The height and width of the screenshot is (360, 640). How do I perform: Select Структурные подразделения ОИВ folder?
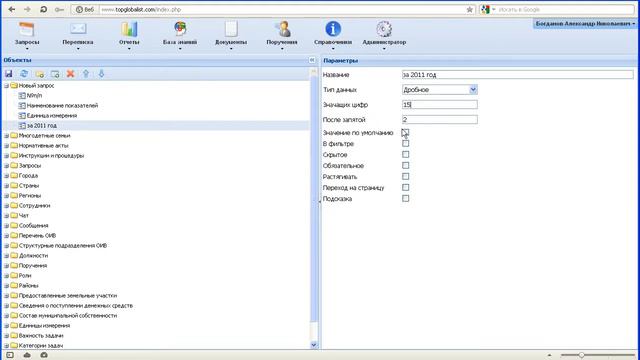point(63,246)
